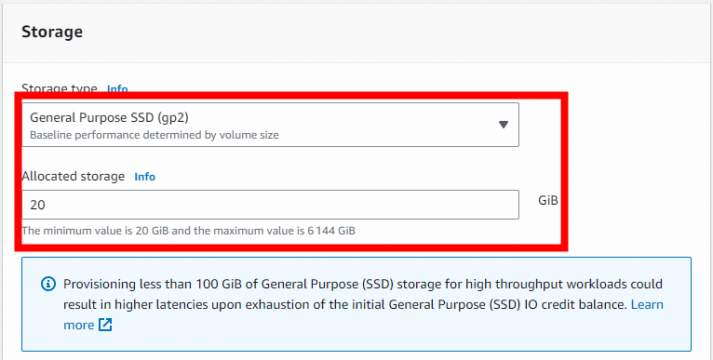Open the General Purpose SSD (gp2) dropdown
This screenshot has height=360, width=713.
click(x=270, y=125)
